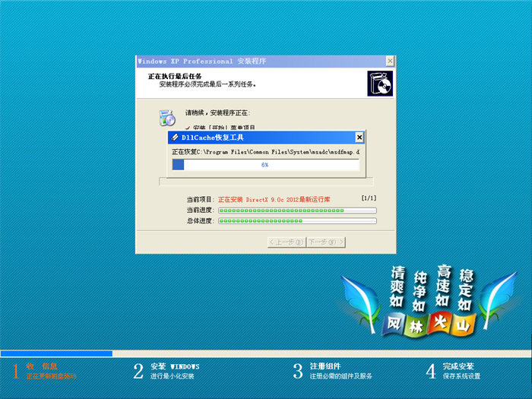Click the 当前项目 label
This screenshot has width=532, height=399.
200,199
